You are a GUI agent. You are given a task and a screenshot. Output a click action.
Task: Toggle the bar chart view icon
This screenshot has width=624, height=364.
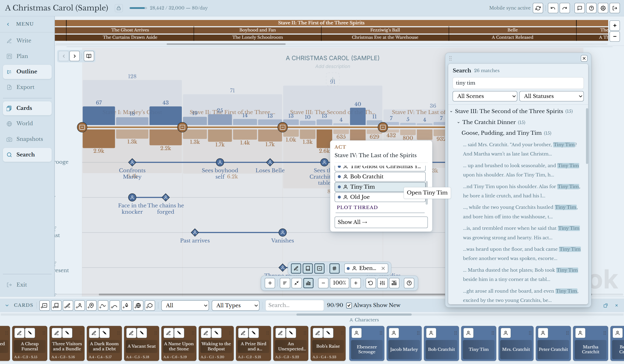pyautogui.click(x=308, y=283)
